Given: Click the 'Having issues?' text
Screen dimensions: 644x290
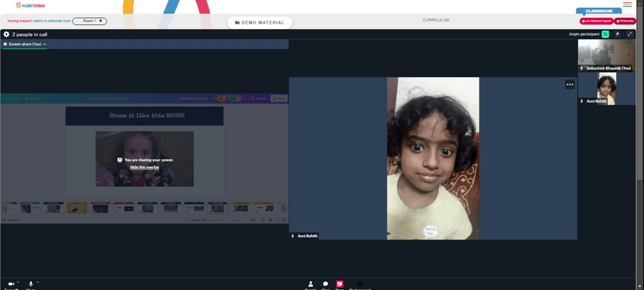Looking at the screenshot, I should 19,21.
